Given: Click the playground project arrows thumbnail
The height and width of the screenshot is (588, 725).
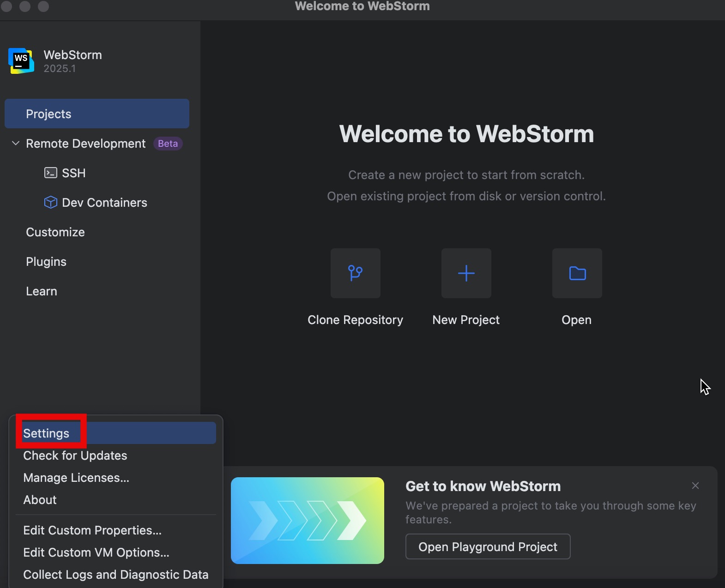Looking at the screenshot, I should 308,521.
